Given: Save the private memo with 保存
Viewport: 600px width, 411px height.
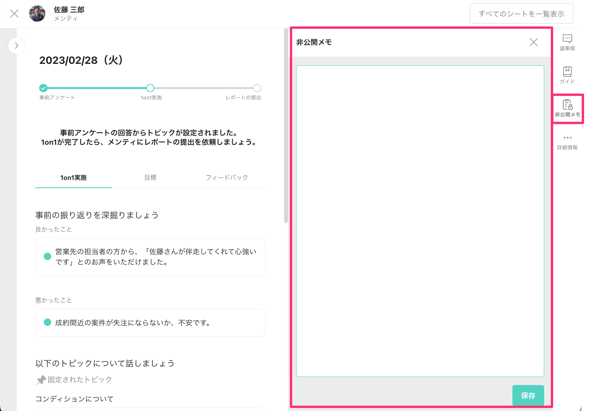Looking at the screenshot, I should (528, 395).
